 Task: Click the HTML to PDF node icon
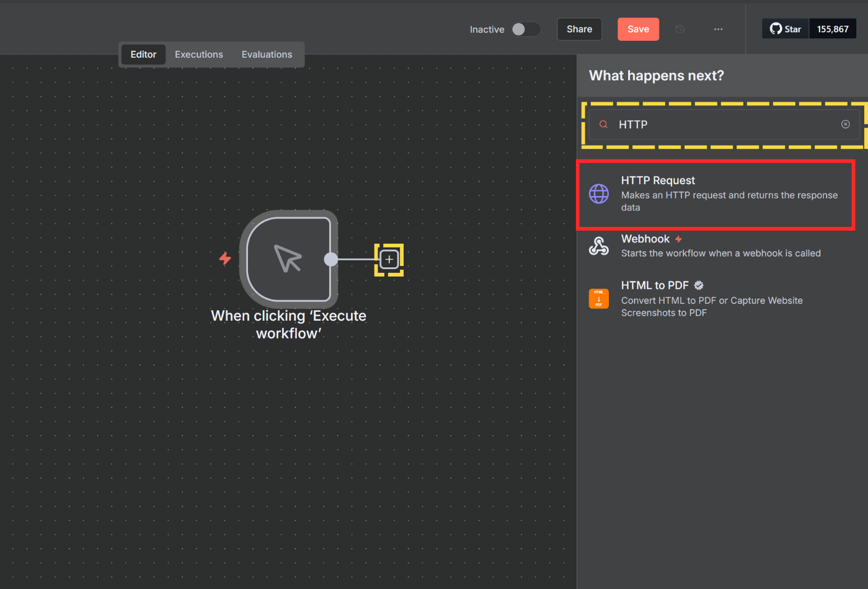point(598,299)
